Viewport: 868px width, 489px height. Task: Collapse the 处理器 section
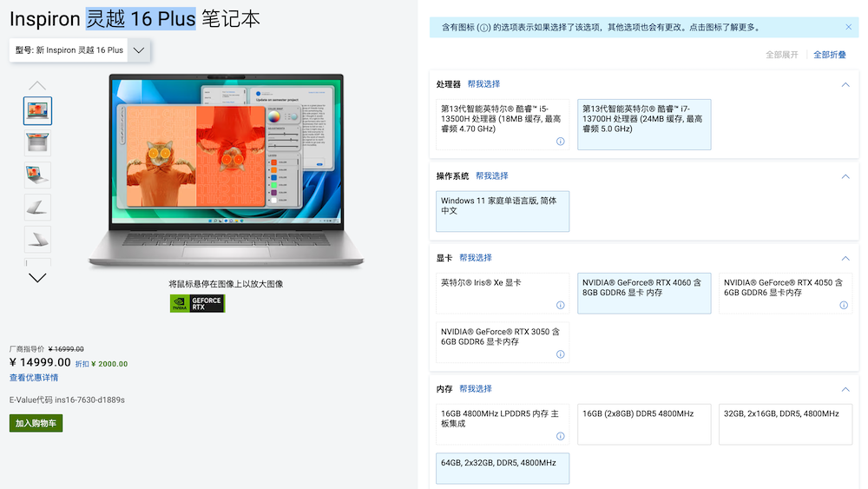tap(845, 84)
